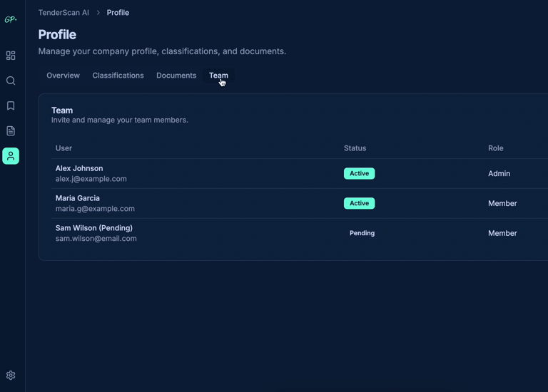Click Active badge for Alex Johnson

360,173
